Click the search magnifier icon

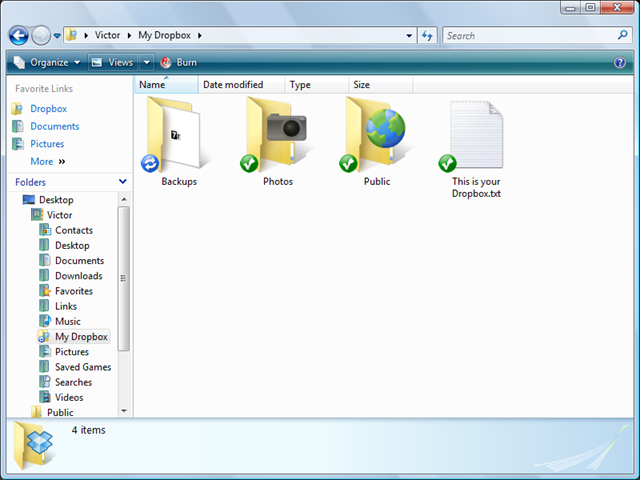pos(622,36)
